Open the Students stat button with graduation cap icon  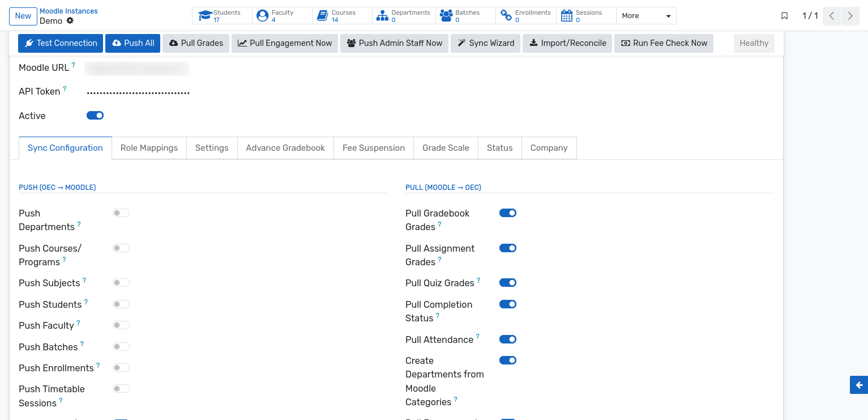pyautogui.click(x=222, y=16)
